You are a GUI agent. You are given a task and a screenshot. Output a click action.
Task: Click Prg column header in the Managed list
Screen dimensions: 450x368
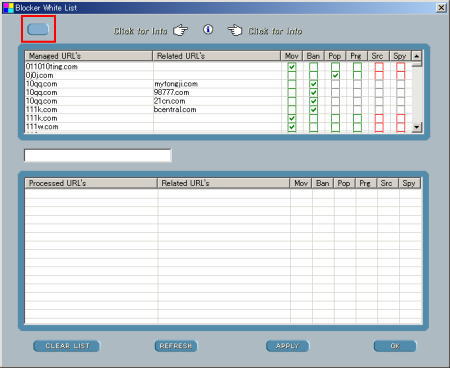point(356,56)
